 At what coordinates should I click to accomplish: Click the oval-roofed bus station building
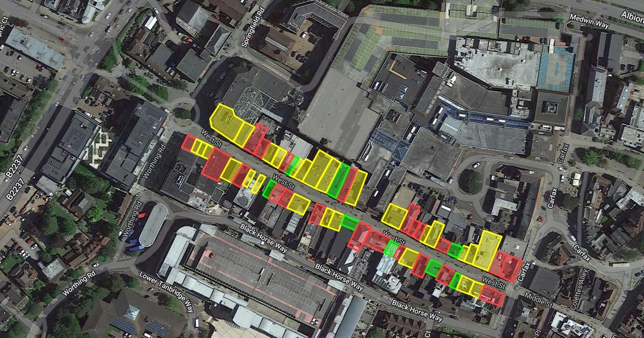click(x=153, y=225)
